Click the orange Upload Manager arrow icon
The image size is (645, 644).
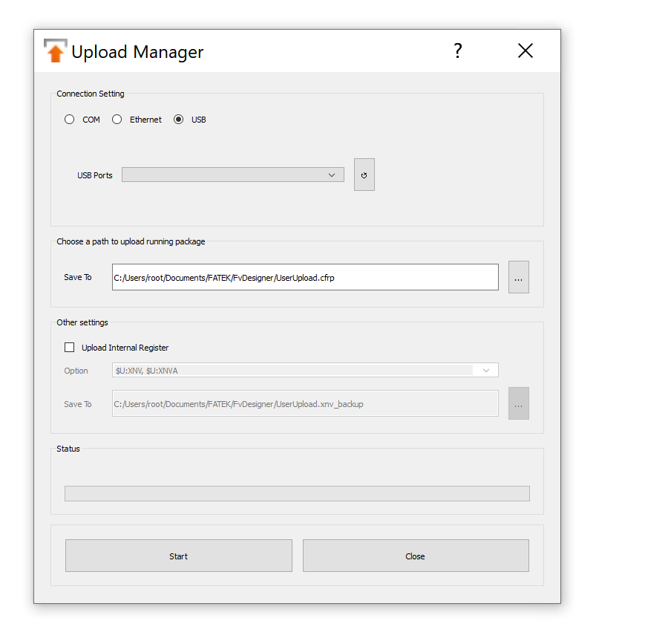(x=56, y=51)
